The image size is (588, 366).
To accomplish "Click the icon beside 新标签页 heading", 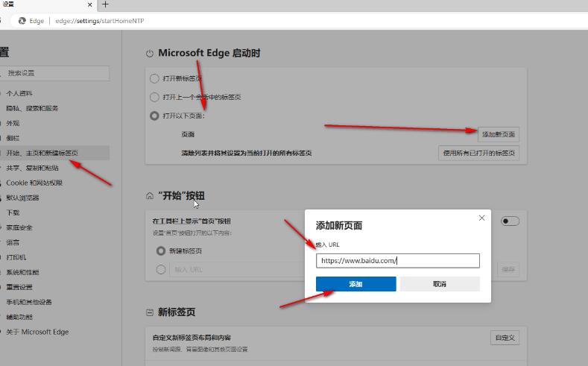I will [x=150, y=312].
